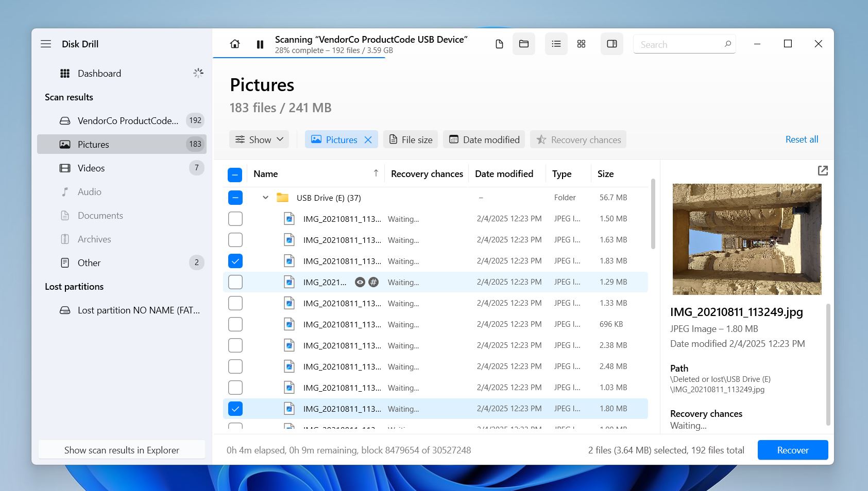Viewport: 868px width, 491px height.
Task: Open the hamburger menu beside Disk Drill
Action: click(x=46, y=44)
